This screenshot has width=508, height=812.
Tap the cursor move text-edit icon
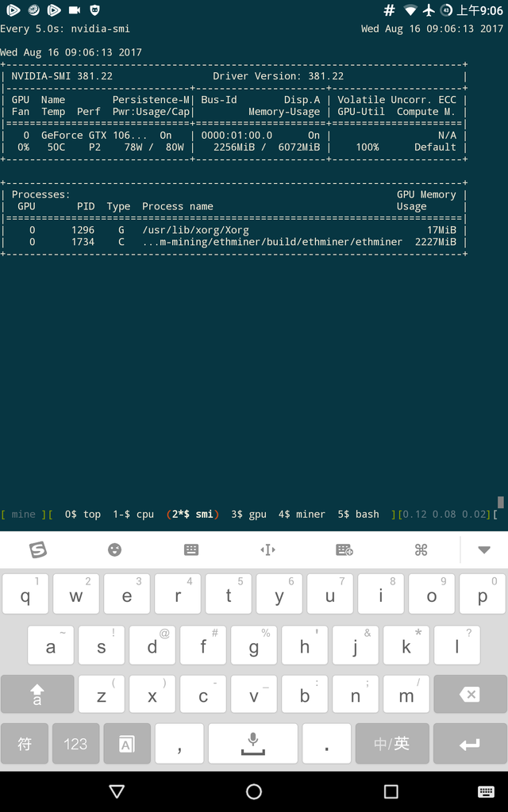(267, 550)
